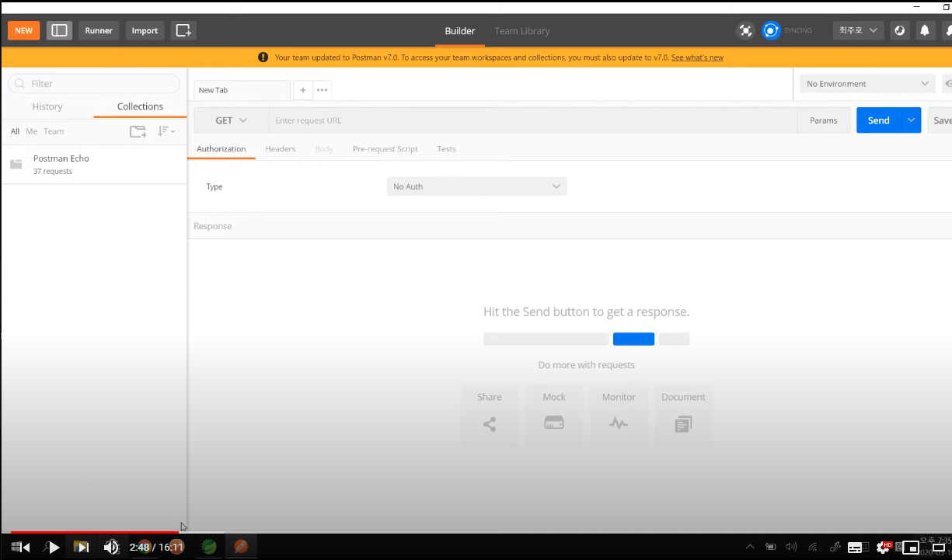Open the collection Runner

(99, 30)
